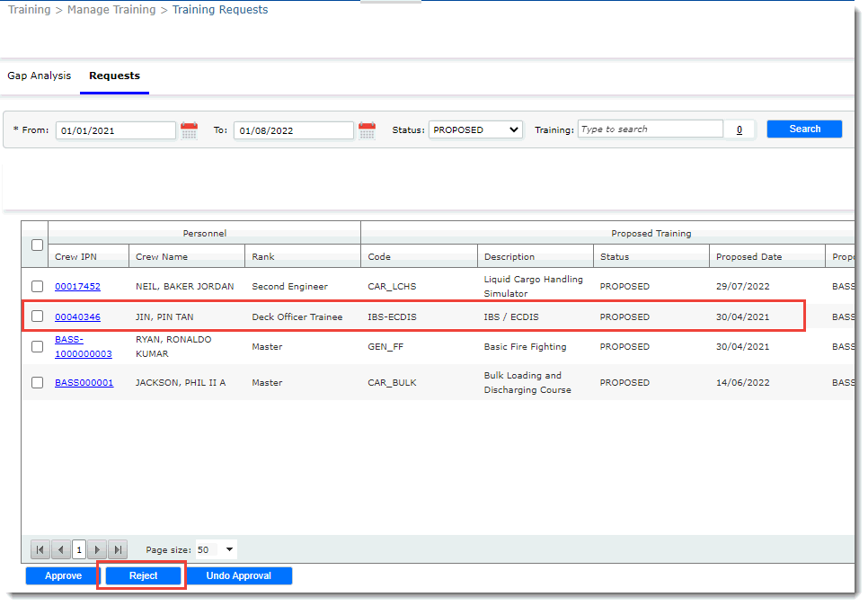Screen dimensions: 868x606
Task: Open crew IPN link 00017452
Action: tap(77, 287)
